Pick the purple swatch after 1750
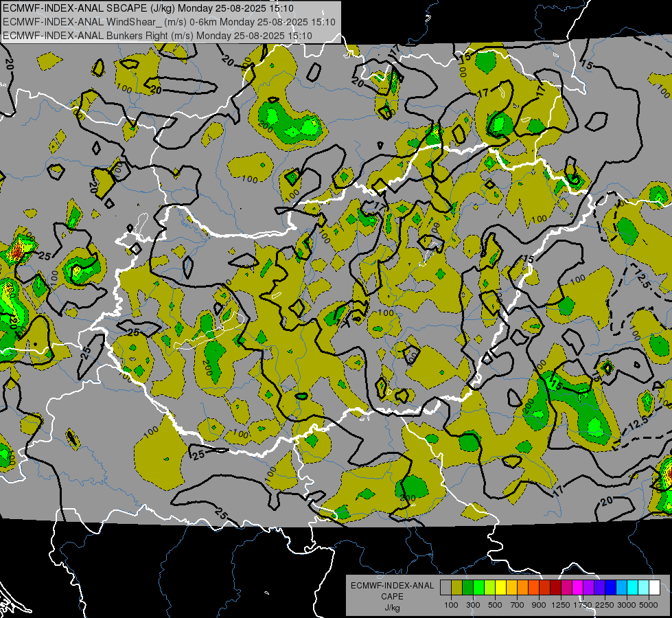Viewport: 672px width, 618px height. pos(588,587)
